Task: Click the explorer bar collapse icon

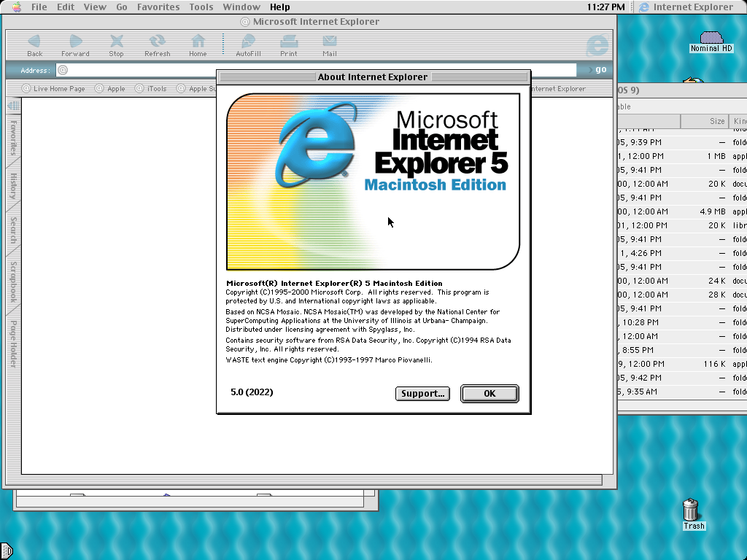Action: (x=13, y=105)
